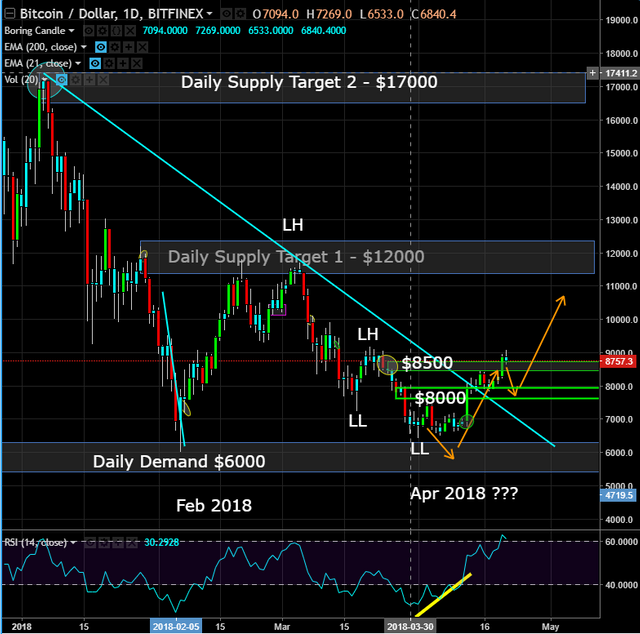This screenshot has height=634, width=640.
Task: Select the 'Daily Demand $6000' label
Action: (179, 462)
